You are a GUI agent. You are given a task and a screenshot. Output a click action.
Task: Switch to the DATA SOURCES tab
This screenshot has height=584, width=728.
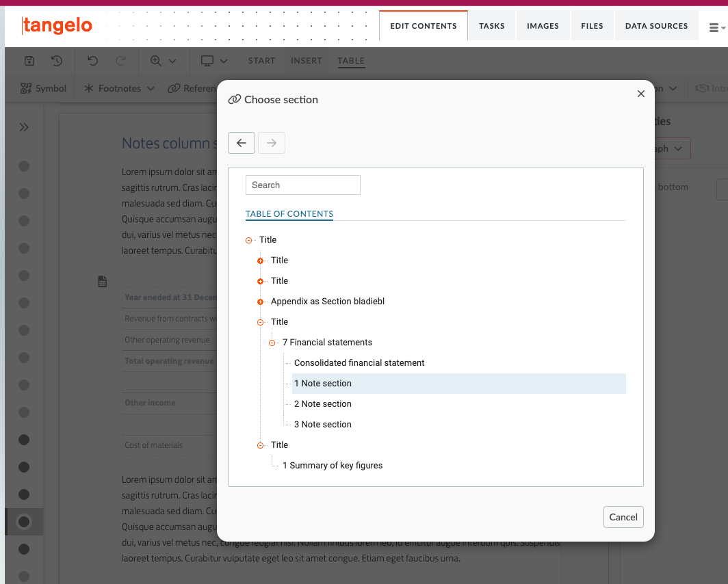[x=657, y=26]
